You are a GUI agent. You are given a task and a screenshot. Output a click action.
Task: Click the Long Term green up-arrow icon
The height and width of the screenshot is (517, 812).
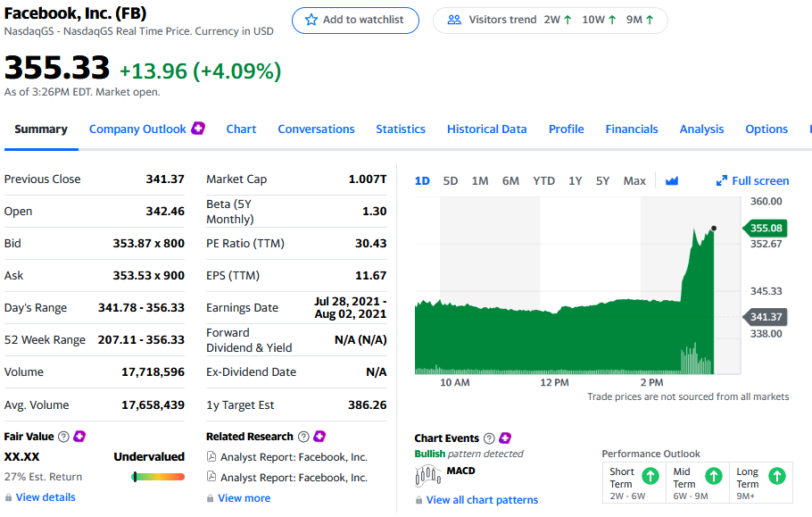pyautogui.click(x=777, y=476)
